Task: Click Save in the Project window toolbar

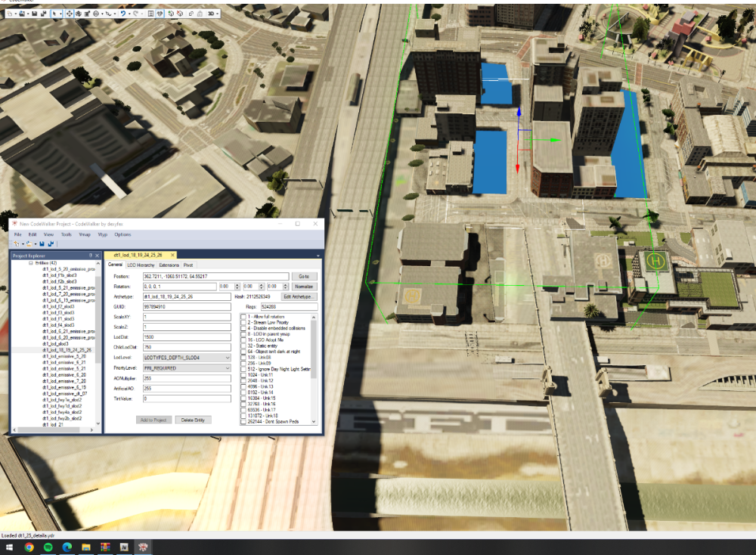Action: (42, 244)
